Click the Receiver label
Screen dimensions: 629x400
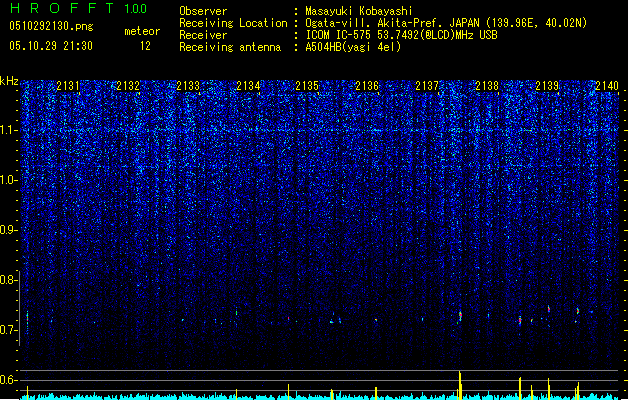tap(203, 35)
